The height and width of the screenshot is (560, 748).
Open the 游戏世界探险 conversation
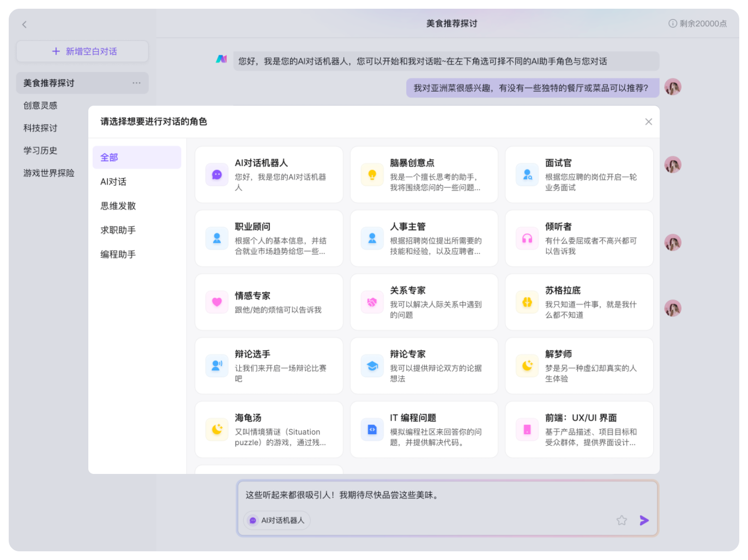tap(48, 173)
